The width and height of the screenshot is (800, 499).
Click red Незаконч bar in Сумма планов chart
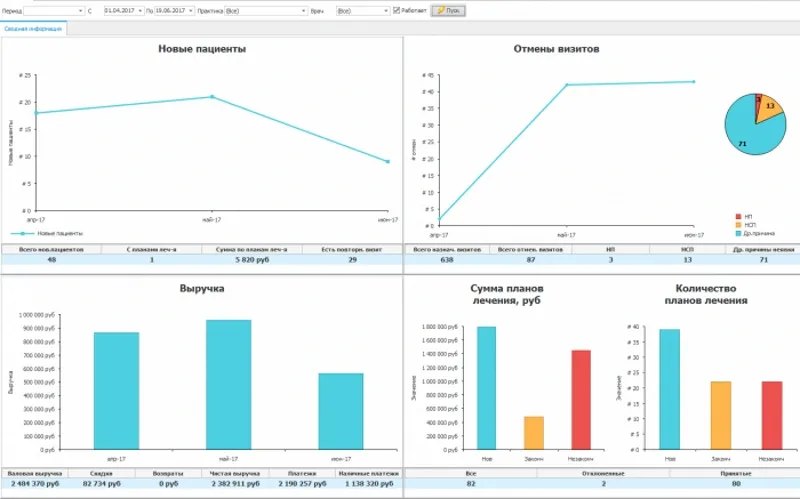pyautogui.click(x=581, y=400)
